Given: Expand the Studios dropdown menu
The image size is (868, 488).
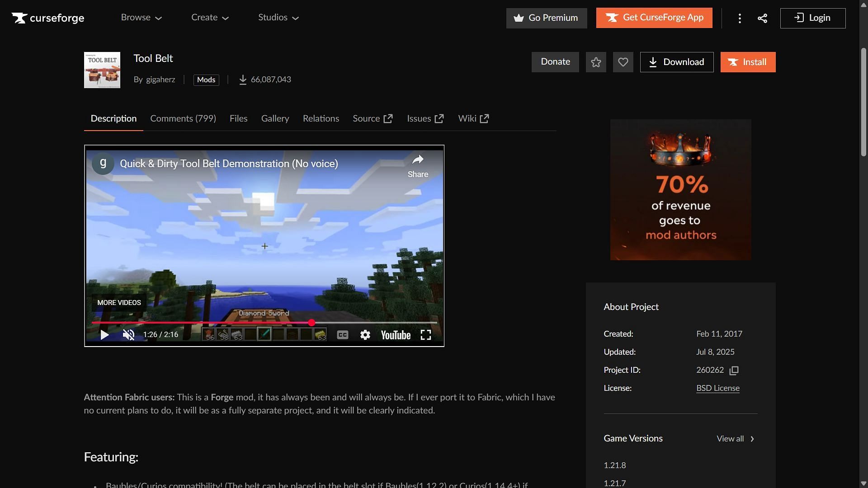Looking at the screenshot, I should tap(278, 18).
